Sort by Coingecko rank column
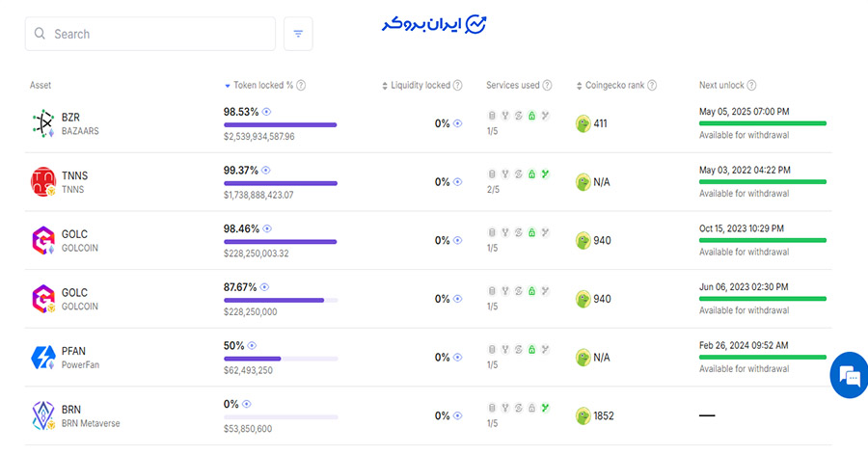The image size is (868, 454). tap(615, 86)
